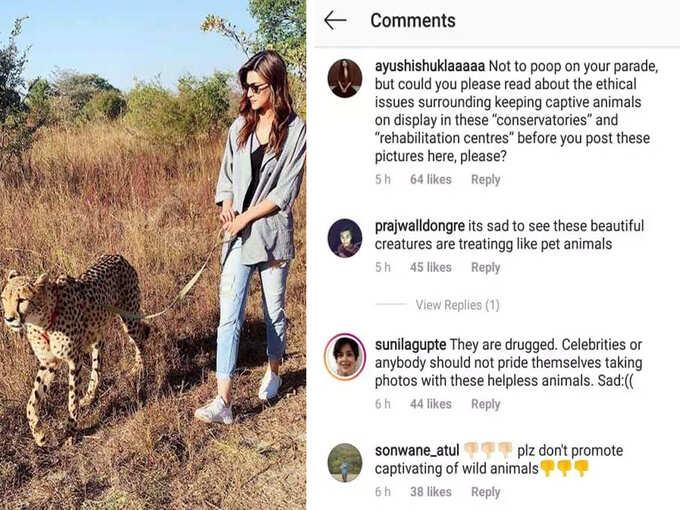Expand View Replies (1) thread
680x510 pixels.
click(x=458, y=305)
